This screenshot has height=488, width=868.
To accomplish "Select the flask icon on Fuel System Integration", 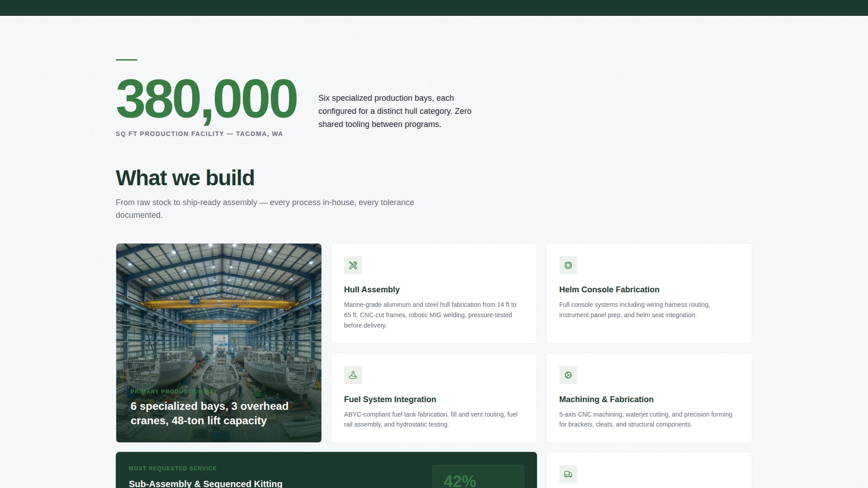I will tap(353, 375).
